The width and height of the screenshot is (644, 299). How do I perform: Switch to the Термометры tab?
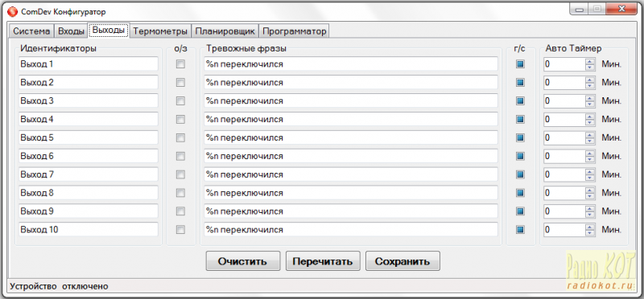pos(161,31)
